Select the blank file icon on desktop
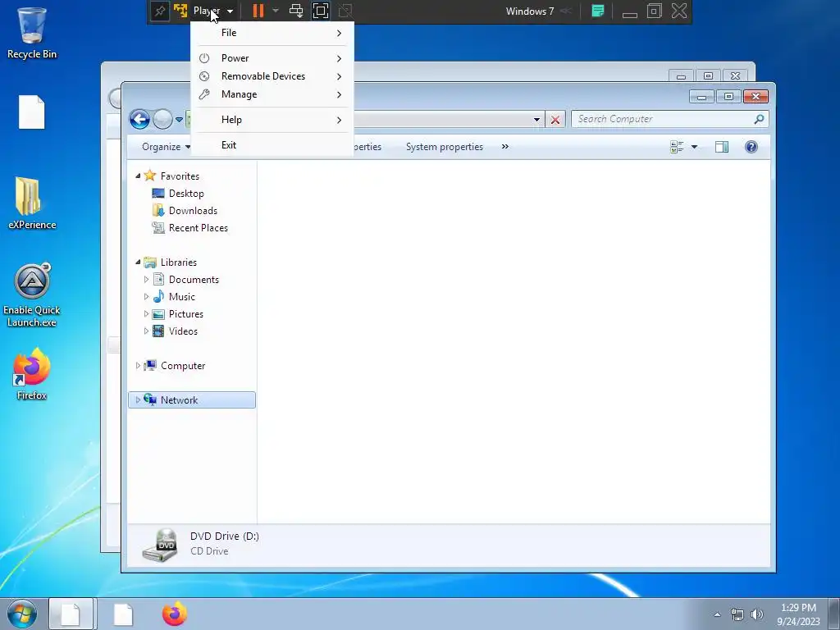 (32, 112)
